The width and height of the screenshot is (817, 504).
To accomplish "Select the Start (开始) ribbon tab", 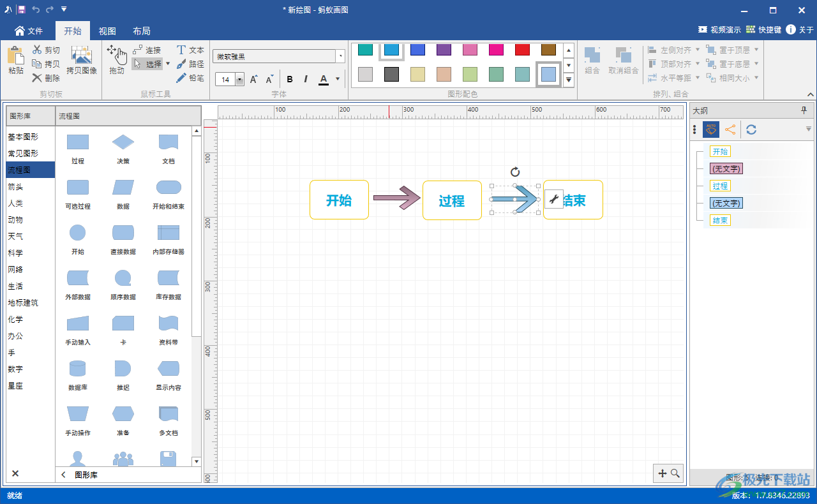I will point(73,31).
